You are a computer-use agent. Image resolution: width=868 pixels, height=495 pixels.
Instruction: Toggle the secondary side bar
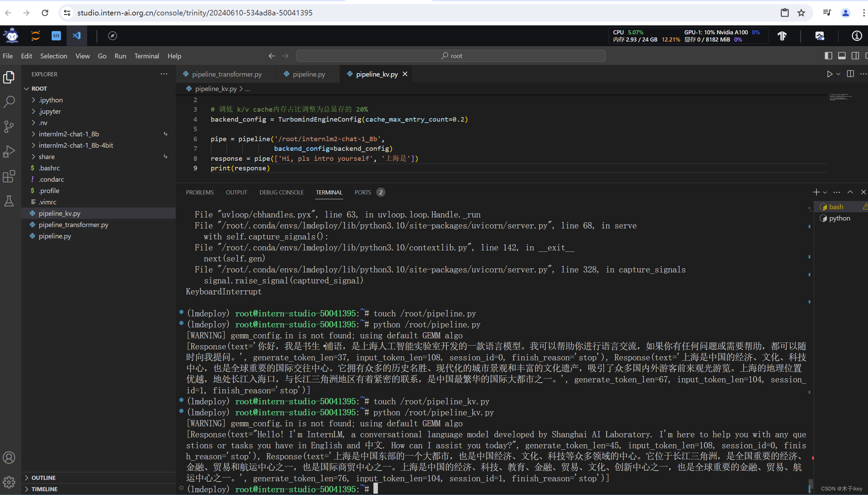point(855,55)
